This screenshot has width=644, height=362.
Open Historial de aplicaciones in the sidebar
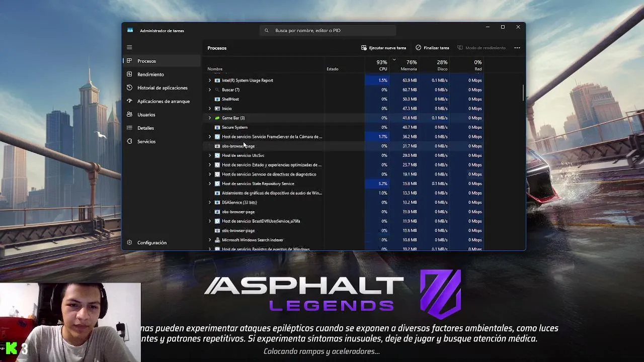162,88
